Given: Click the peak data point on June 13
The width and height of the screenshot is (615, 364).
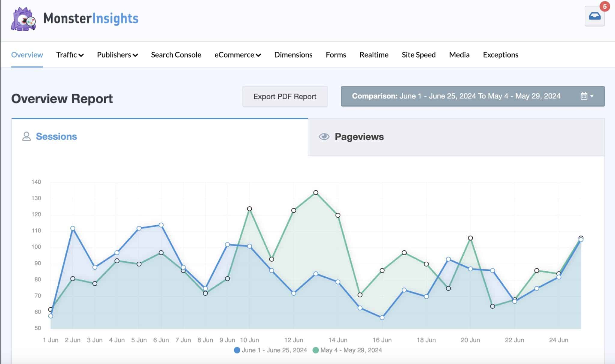Looking at the screenshot, I should coord(315,192).
